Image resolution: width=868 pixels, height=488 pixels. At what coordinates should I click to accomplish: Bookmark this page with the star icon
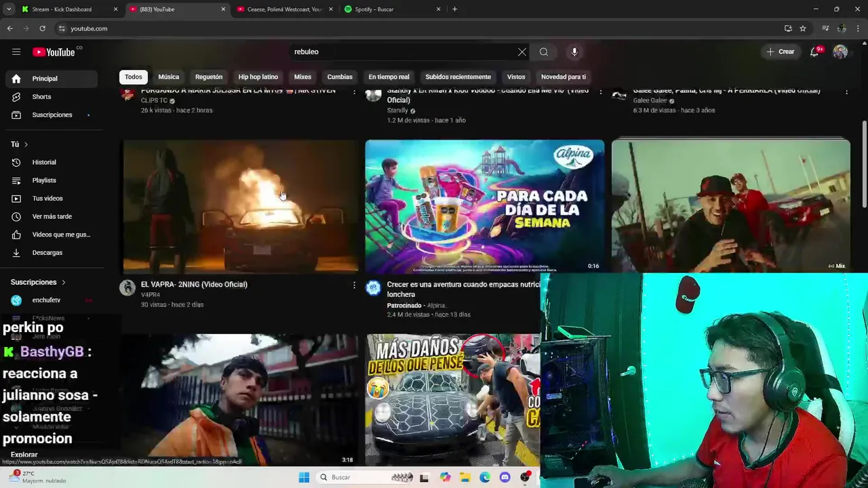click(803, 28)
